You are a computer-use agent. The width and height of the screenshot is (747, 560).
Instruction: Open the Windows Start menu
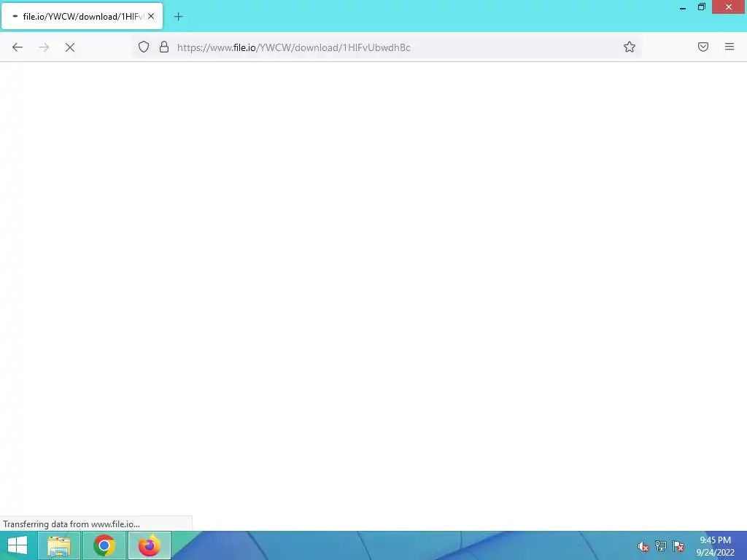(x=18, y=545)
